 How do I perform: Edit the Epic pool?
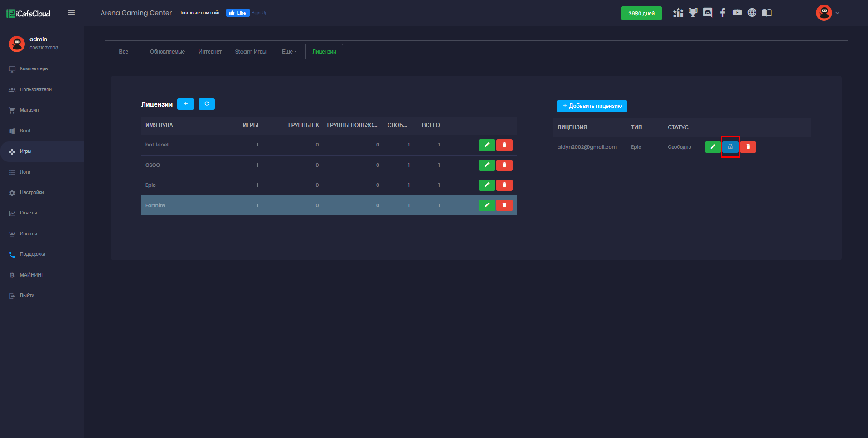[x=486, y=185]
